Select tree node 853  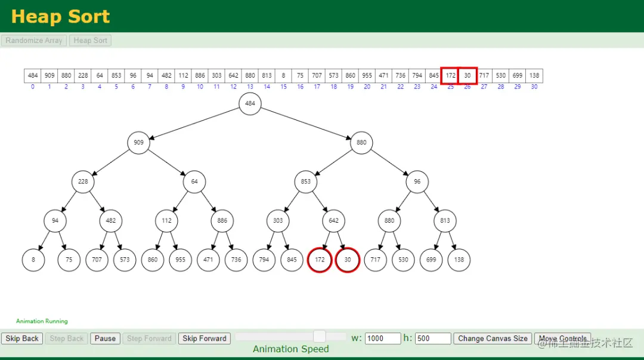[x=305, y=181]
